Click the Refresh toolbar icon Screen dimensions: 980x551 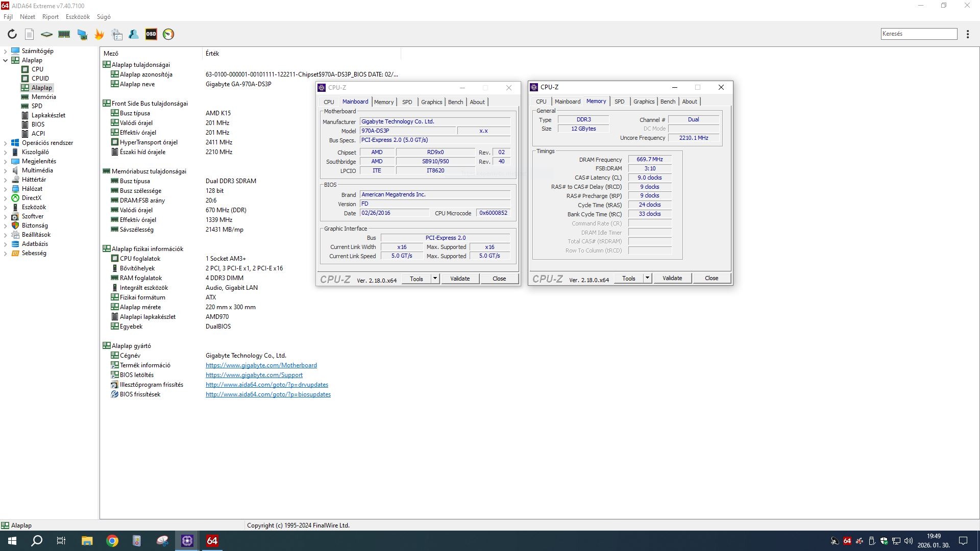12,34
